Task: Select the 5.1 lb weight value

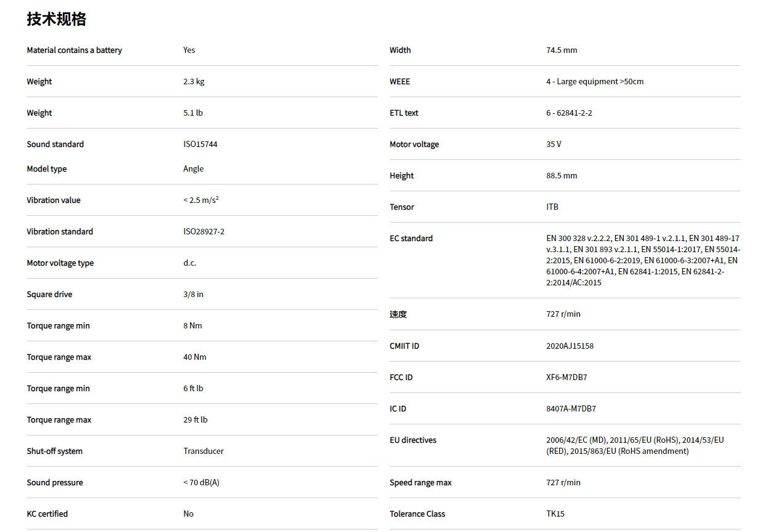Action: pos(193,113)
